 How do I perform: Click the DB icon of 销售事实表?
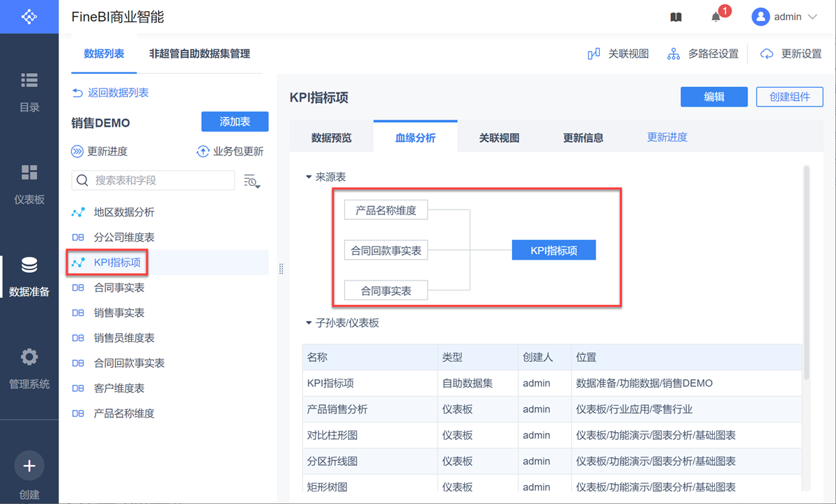[x=78, y=313]
